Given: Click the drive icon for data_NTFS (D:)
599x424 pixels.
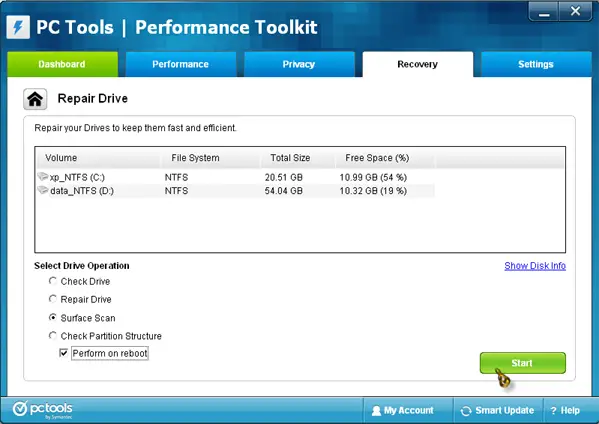Looking at the screenshot, I should click(x=43, y=190).
